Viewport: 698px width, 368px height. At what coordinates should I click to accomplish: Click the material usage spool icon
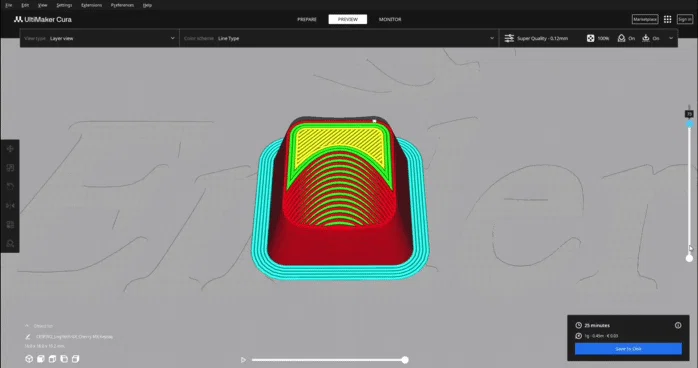coord(579,336)
